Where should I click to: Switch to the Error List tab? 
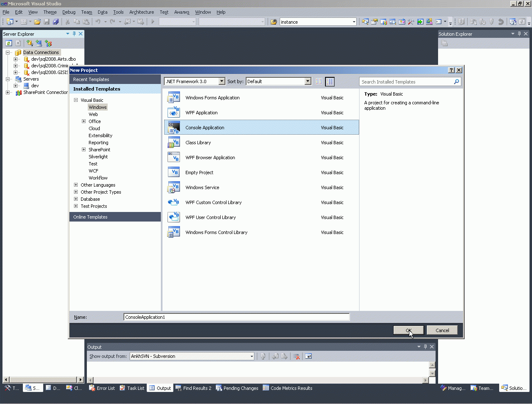[x=102, y=388]
